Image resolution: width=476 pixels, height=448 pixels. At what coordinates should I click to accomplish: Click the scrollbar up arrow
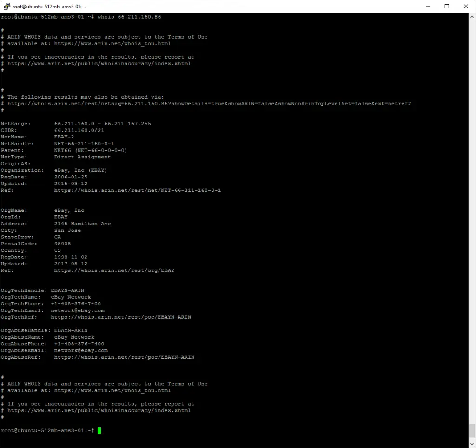(x=472, y=16)
